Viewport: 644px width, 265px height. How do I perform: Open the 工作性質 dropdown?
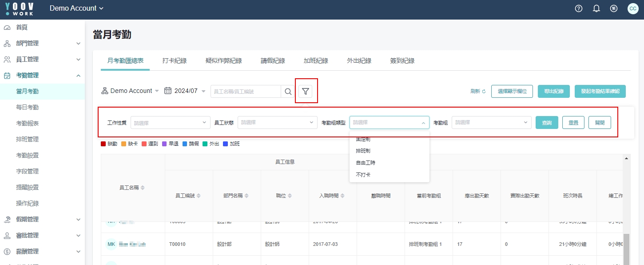(x=170, y=122)
